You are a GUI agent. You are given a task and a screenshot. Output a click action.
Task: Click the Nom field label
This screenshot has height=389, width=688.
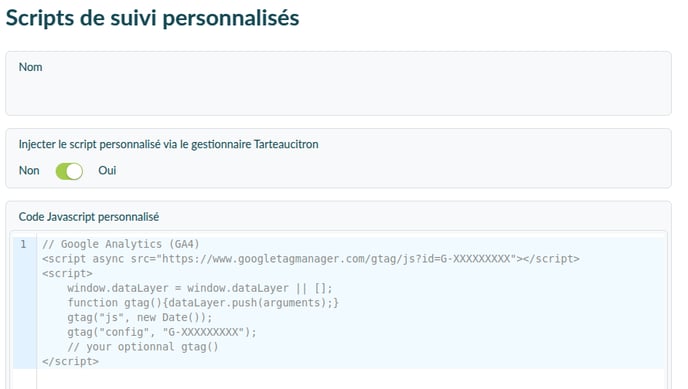point(30,67)
